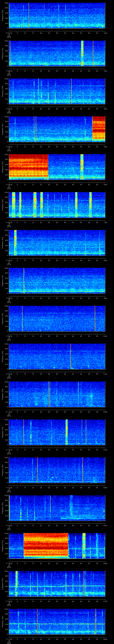Image resolution: width=114 pixels, height=644 pixels.
Task: Select the spectrogram panel starting at 17:15:00
Action: (x=57, y=546)
